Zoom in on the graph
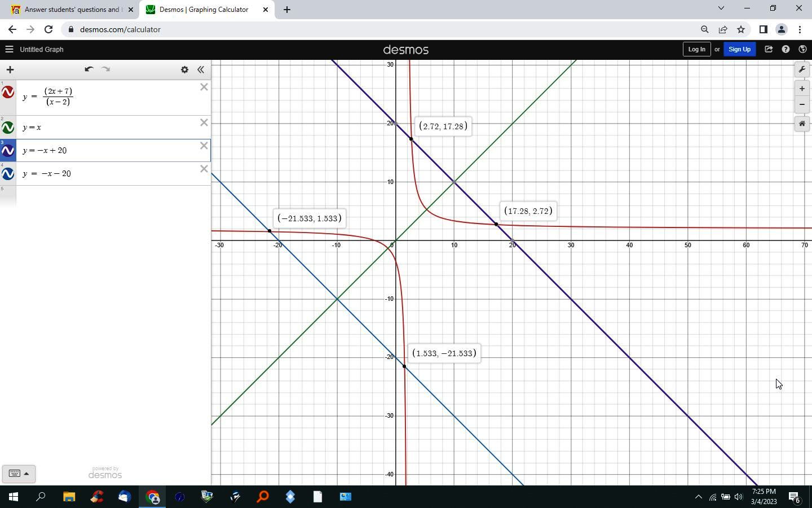 802,89
